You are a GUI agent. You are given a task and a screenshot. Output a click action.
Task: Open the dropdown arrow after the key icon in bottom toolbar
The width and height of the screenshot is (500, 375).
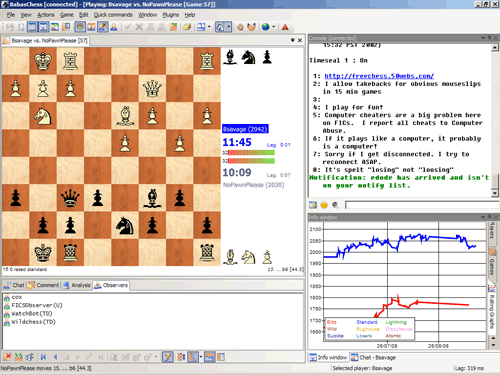click(x=156, y=357)
